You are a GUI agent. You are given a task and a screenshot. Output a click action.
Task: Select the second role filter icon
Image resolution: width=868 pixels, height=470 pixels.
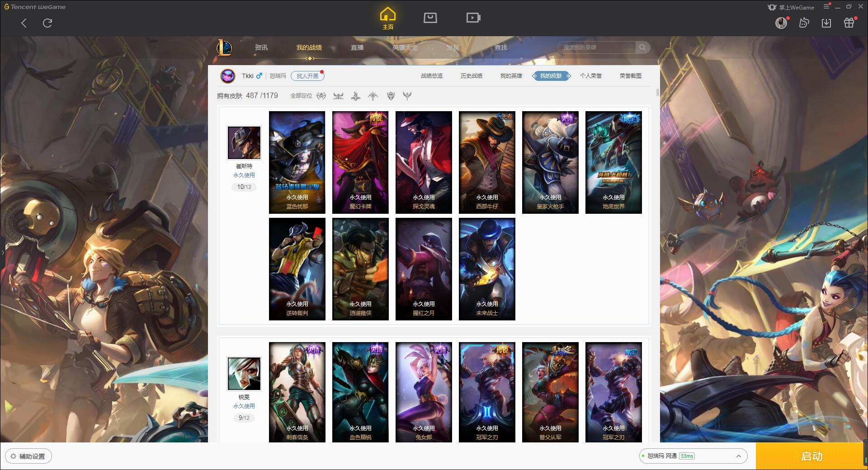pyautogui.click(x=339, y=96)
